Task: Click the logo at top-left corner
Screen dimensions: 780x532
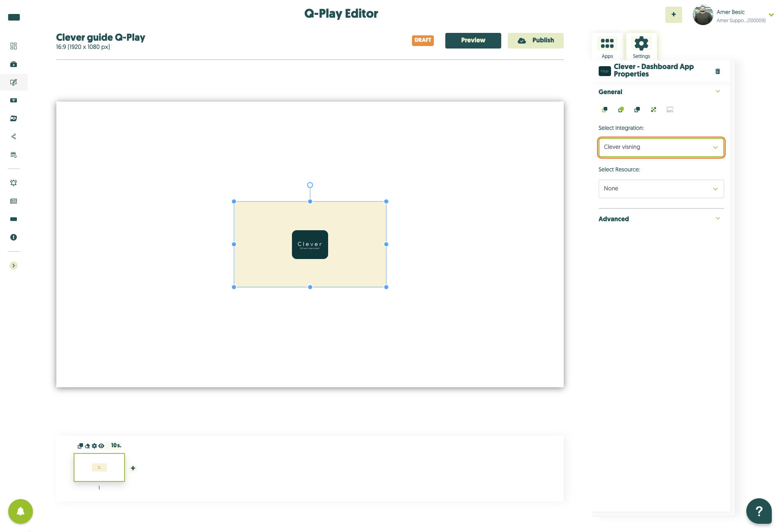Action: point(14,17)
